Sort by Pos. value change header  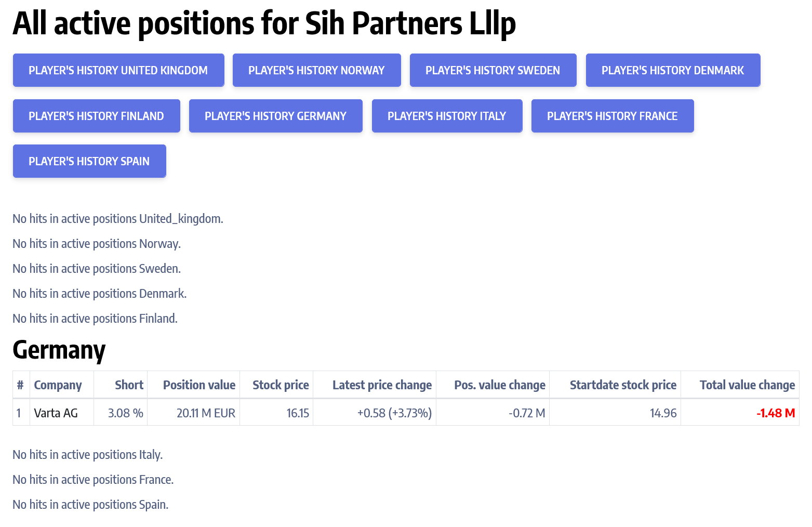[x=499, y=385]
